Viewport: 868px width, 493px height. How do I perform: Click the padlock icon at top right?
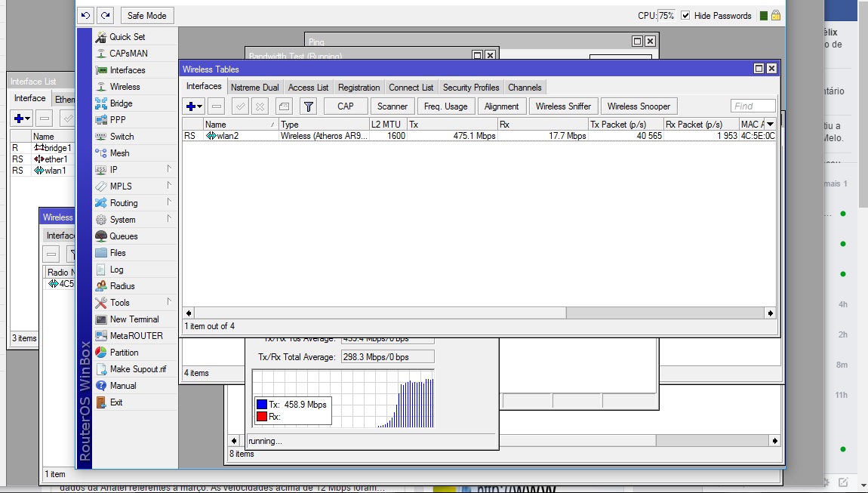coord(776,15)
